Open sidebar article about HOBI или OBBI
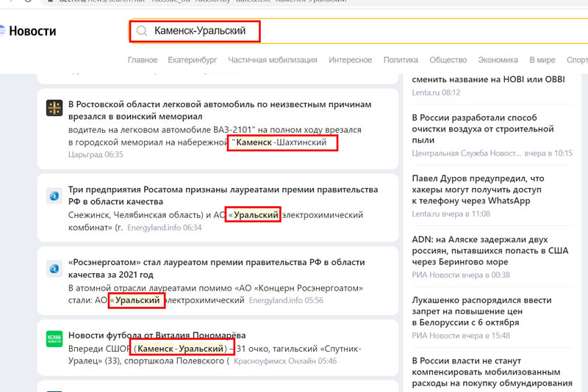This screenshot has width=588, height=392. [488, 79]
